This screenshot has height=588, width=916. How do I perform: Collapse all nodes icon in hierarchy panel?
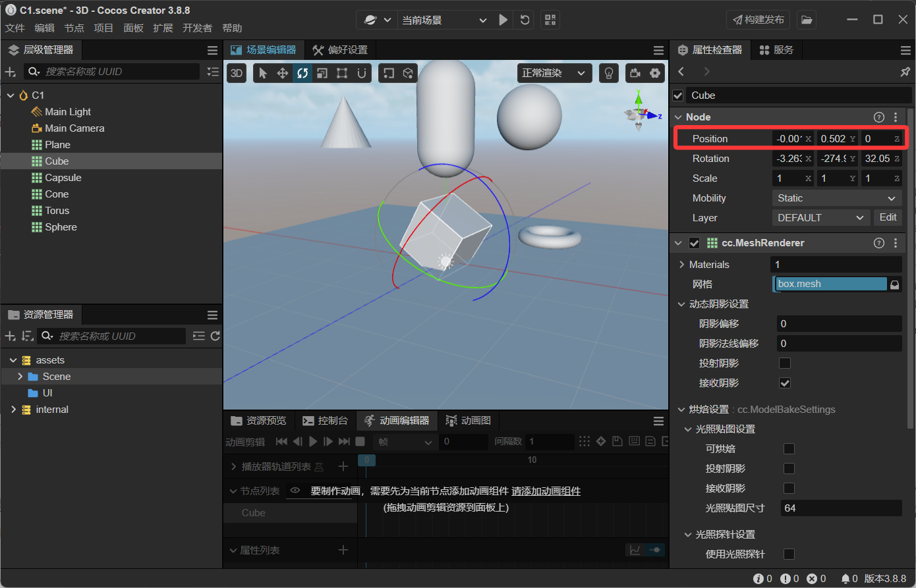tap(212, 72)
